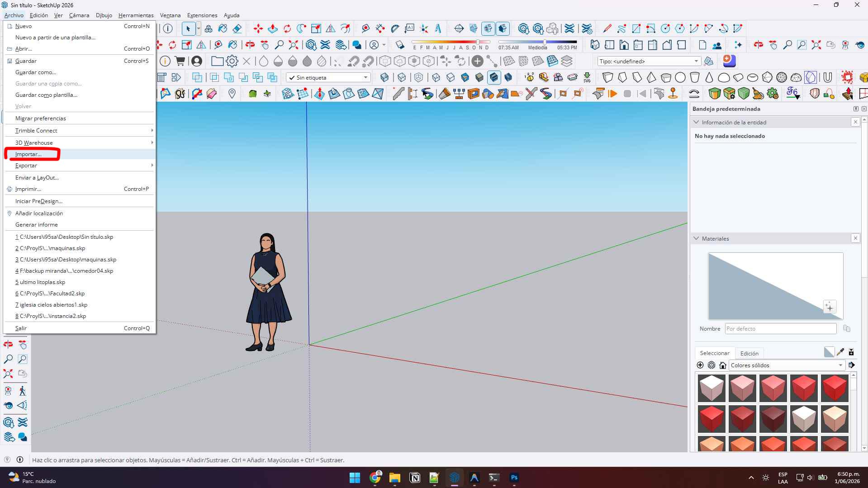Collapse the Materiales panel

(x=697, y=238)
